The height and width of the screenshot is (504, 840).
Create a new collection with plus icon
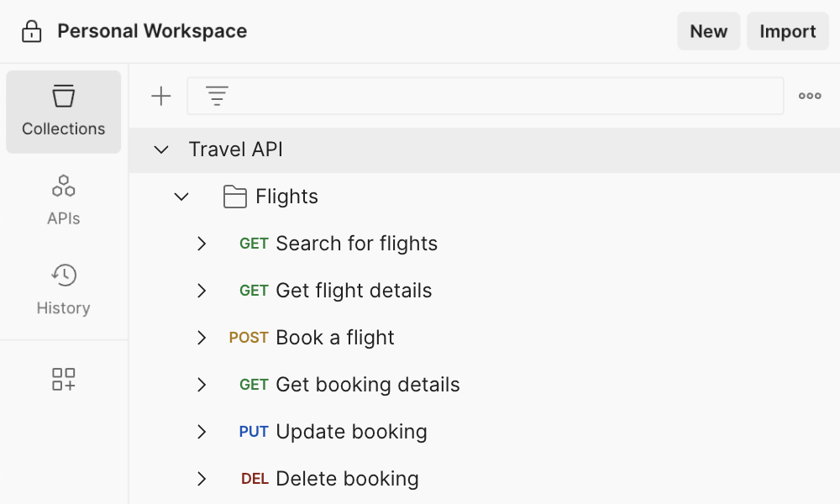tap(160, 97)
